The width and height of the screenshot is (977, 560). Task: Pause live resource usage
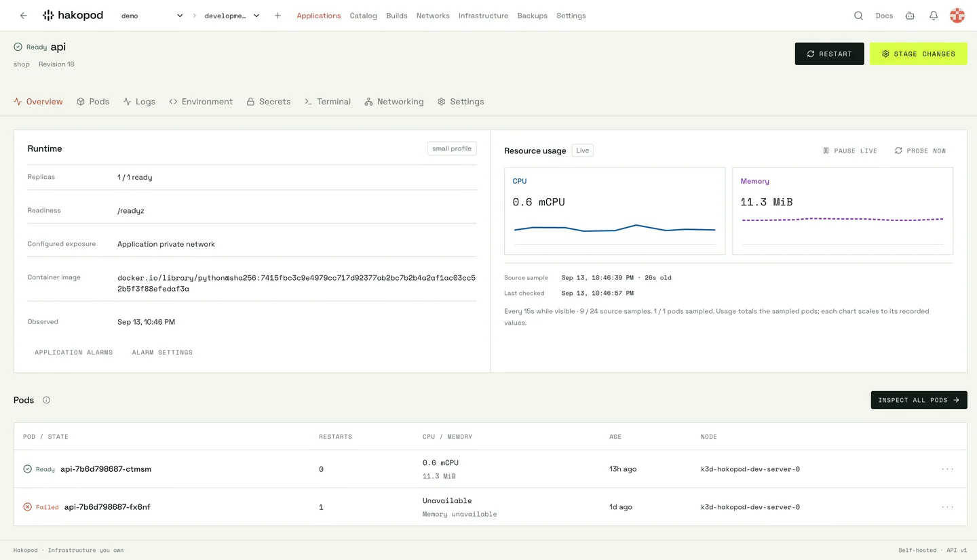pos(849,151)
